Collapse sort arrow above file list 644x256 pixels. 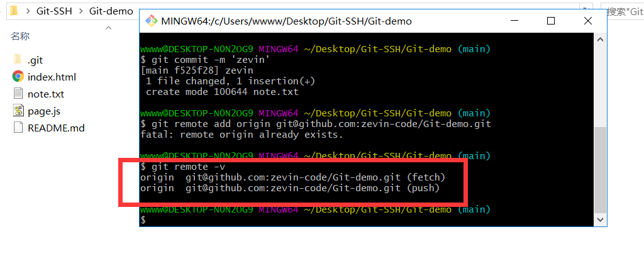(108, 28)
